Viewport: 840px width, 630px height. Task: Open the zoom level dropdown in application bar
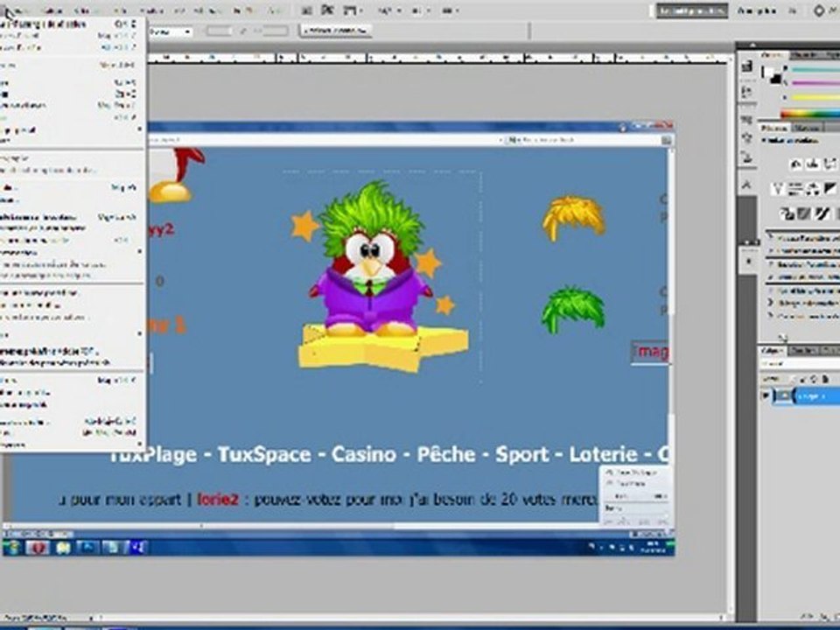coord(388,10)
